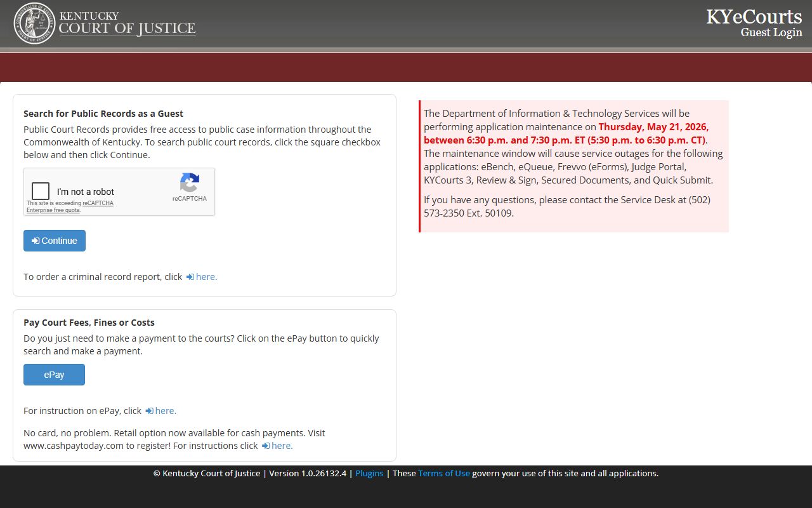Click the Service Desk phone number text
Screen dimensions: 812x508
567,206
